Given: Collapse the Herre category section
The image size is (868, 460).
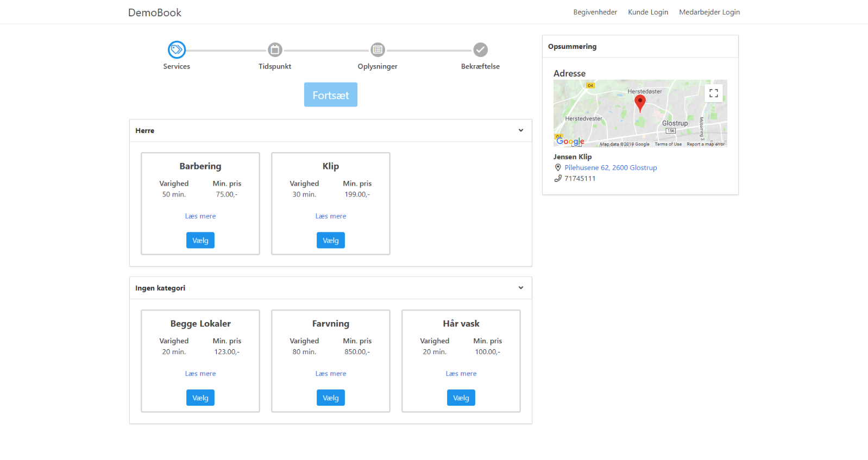Looking at the screenshot, I should (520, 130).
